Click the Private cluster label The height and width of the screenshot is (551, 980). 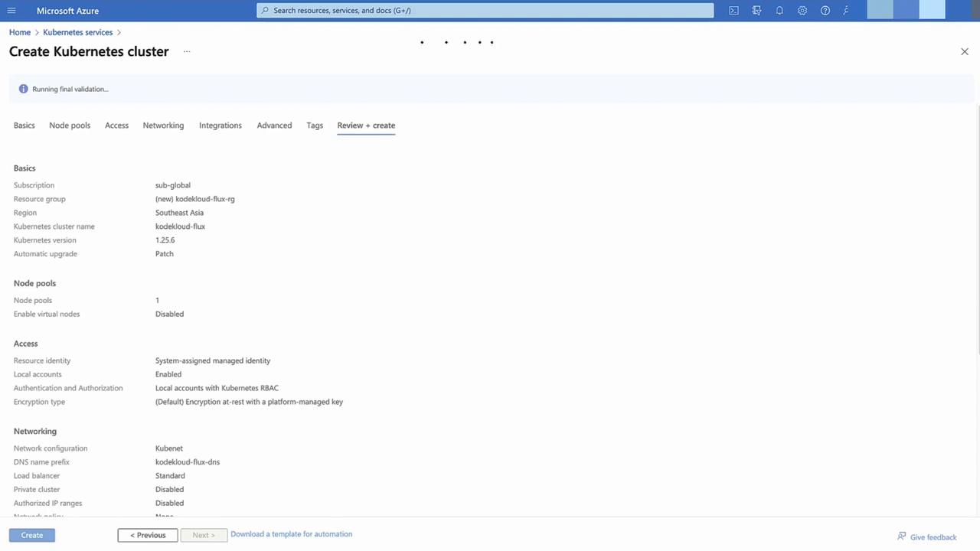37,490
